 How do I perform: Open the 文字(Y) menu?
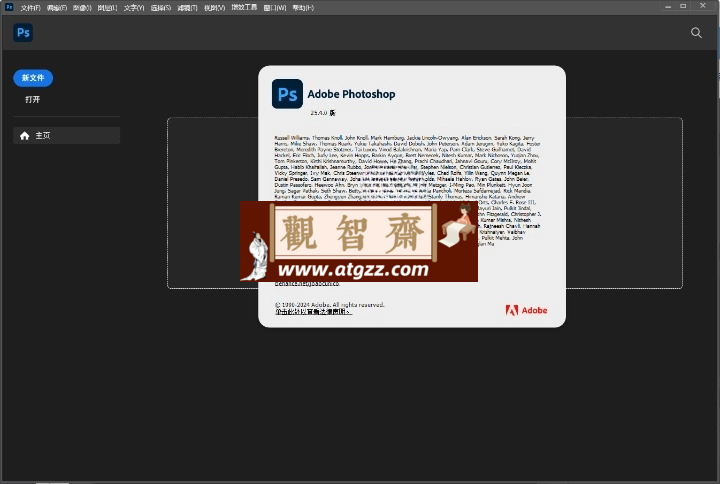click(134, 8)
